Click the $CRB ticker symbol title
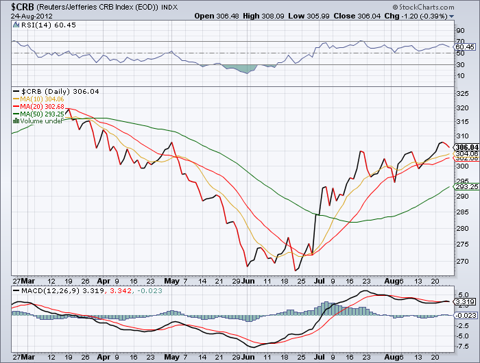Screen dimensions: 480x363 pyautogui.click(x=22, y=7)
